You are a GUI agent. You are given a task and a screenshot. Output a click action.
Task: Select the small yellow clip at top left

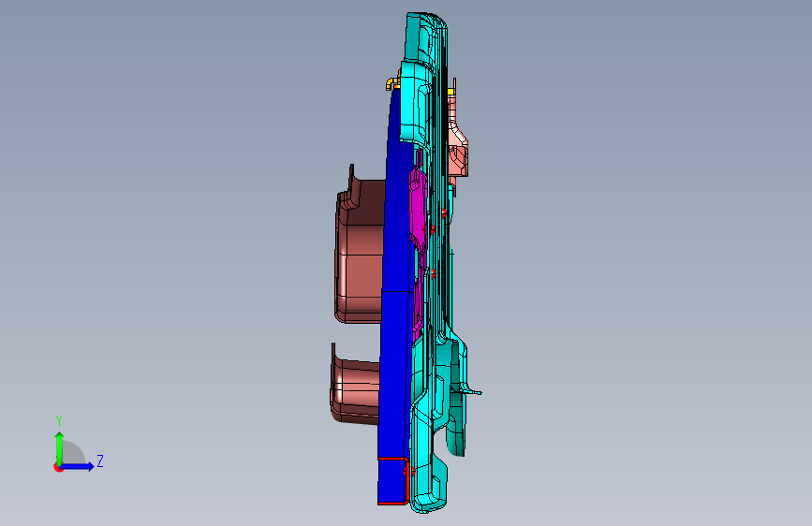(x=392, y=83)
